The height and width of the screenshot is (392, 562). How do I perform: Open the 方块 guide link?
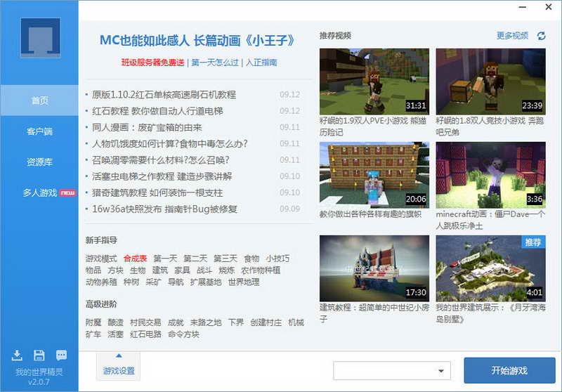coord(115,270)
